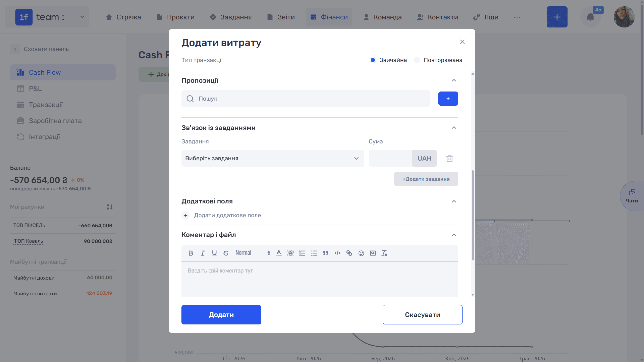The height and width of the screenshot is (362, 644).
Task: Open the more navigation items ellipsis
Action: click(517, 17)
